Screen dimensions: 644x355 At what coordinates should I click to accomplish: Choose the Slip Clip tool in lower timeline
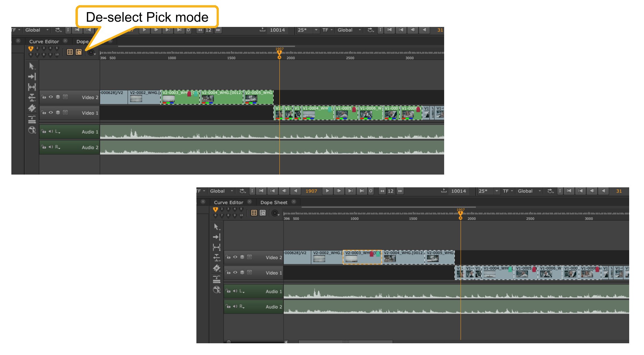(x=216, y=247)
